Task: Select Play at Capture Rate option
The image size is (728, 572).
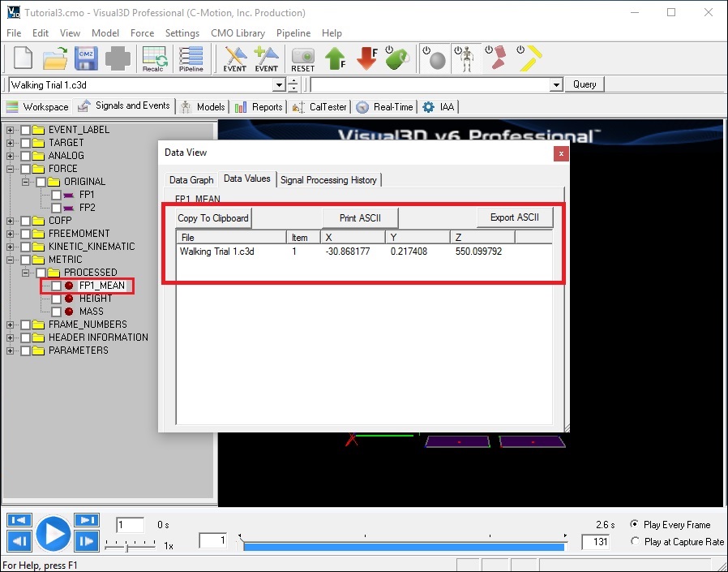Action: (x=635, y=542)
